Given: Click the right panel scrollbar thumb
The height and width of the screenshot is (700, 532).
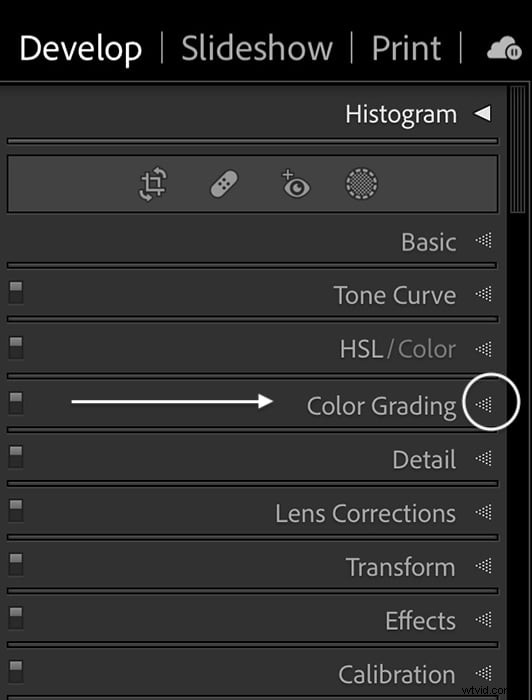Looking at the screenshot, I should [518, 150].
